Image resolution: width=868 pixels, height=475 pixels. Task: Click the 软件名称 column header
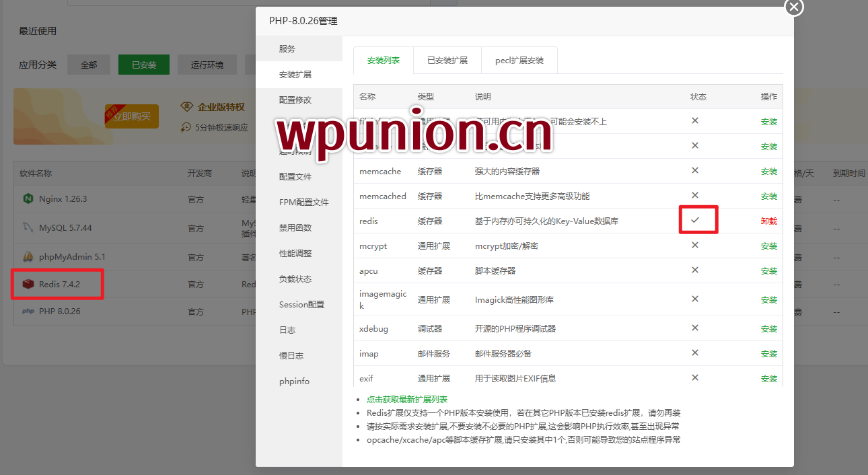pos(36,174)
